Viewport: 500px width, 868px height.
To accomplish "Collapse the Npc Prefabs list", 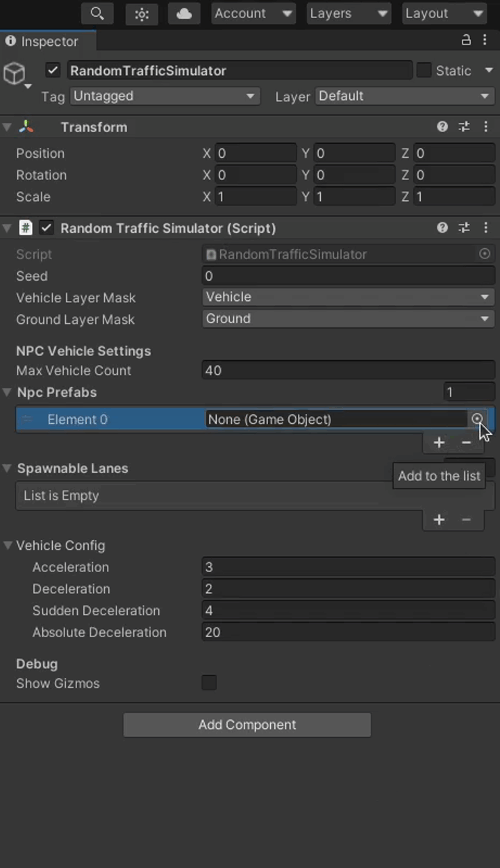I will 7,392.
